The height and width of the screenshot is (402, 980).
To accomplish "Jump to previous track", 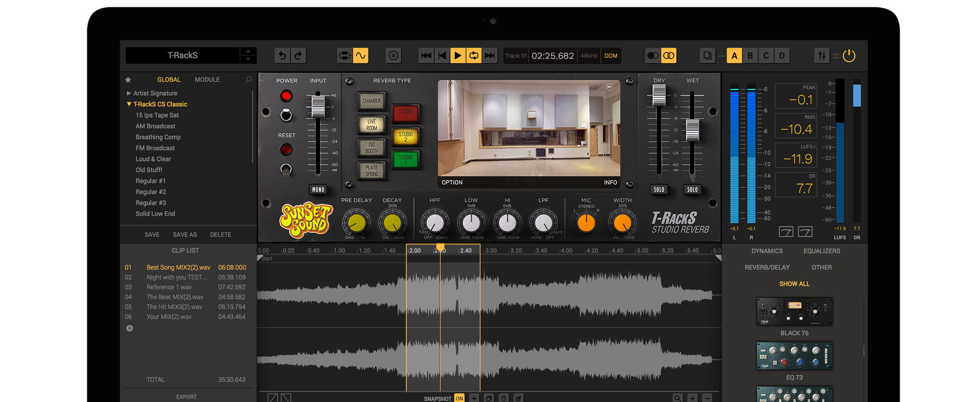I will coord(426,56).
